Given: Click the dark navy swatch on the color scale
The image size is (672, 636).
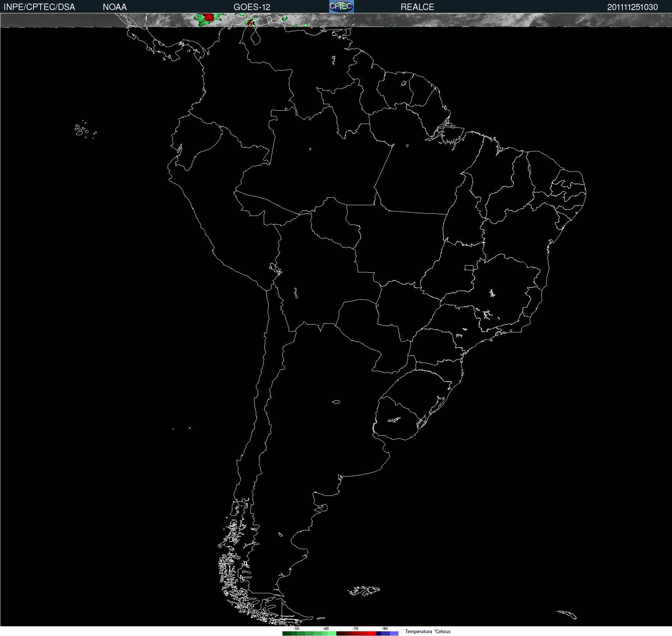Looking at the screenshot, I should [378, 633].
